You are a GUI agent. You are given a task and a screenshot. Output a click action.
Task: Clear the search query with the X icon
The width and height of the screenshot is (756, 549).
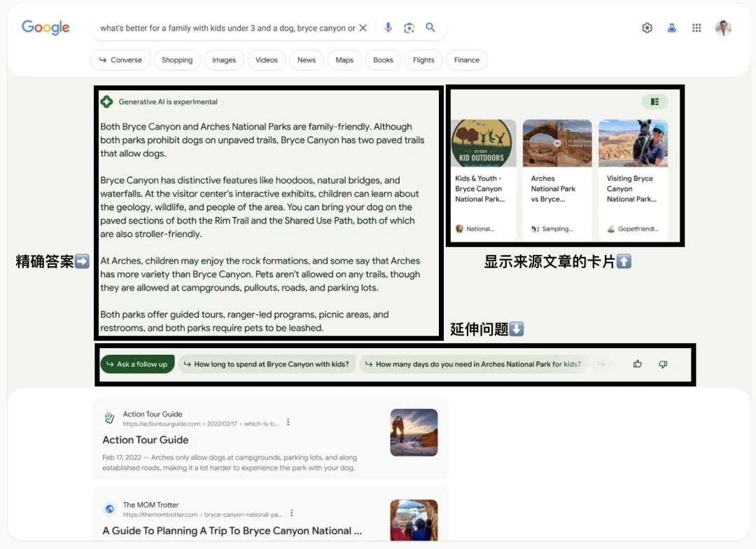[x=363, y=28]
